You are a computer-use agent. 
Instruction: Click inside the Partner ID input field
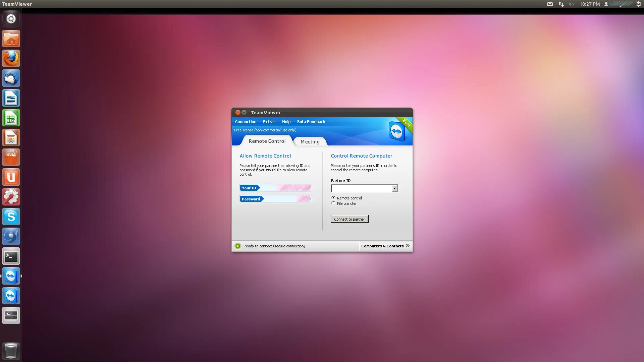362,188
